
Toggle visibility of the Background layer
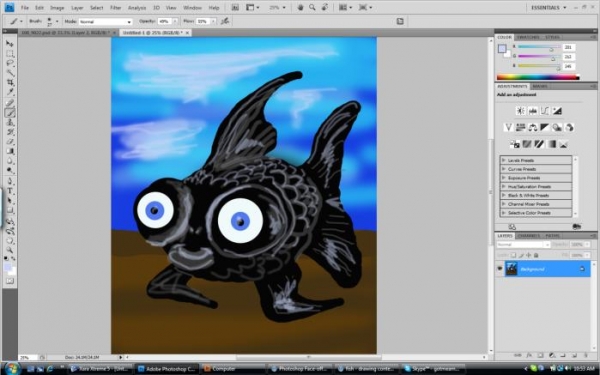pos(499,269)
